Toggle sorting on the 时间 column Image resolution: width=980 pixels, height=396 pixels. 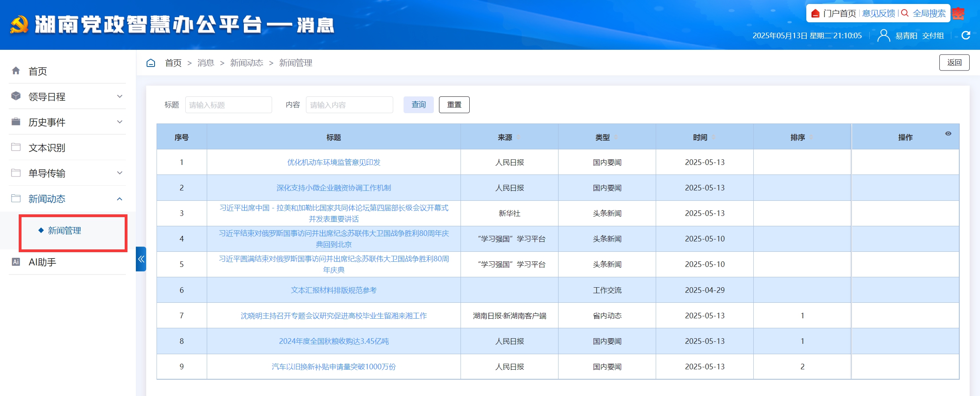click(713, 137)
